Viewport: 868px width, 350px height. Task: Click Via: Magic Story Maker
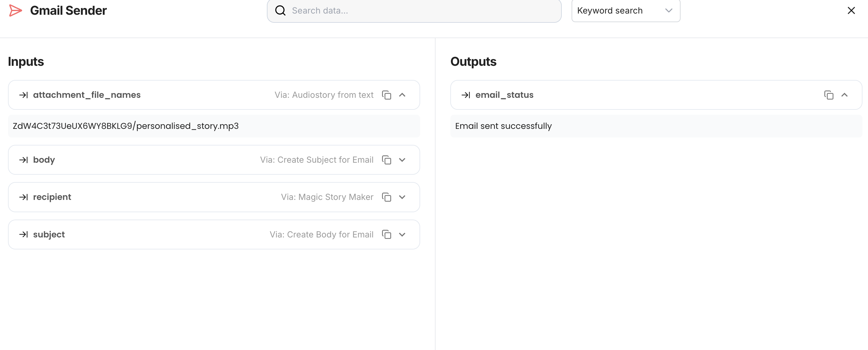(327, 197)
